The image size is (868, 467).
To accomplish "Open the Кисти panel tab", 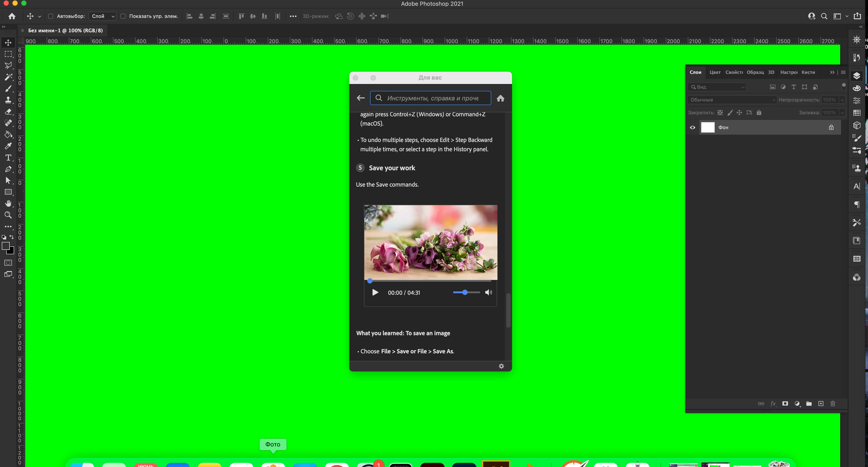I will (808, 72).
